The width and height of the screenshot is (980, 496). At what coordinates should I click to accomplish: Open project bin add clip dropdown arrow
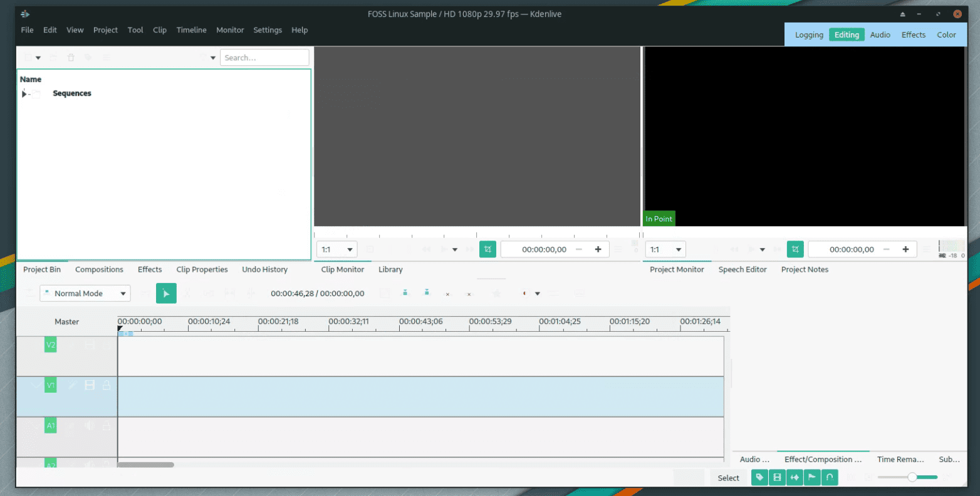pyautogui.click(x=38, y=58)
